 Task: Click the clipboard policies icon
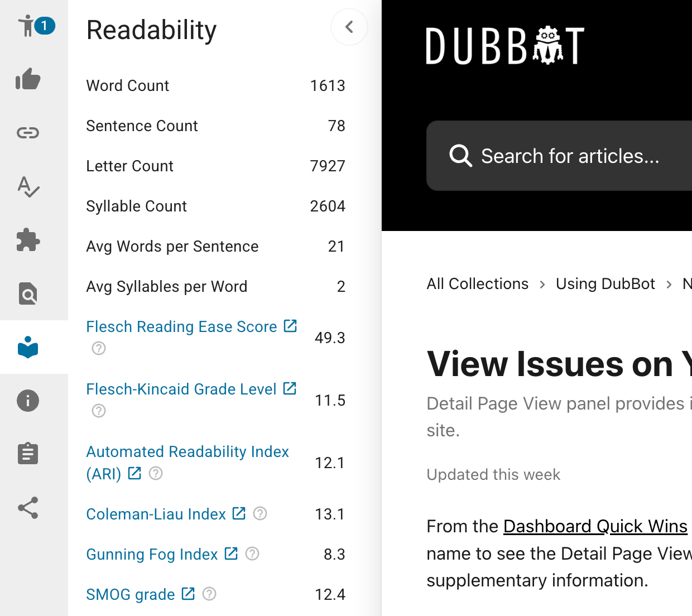pos(28,453)
